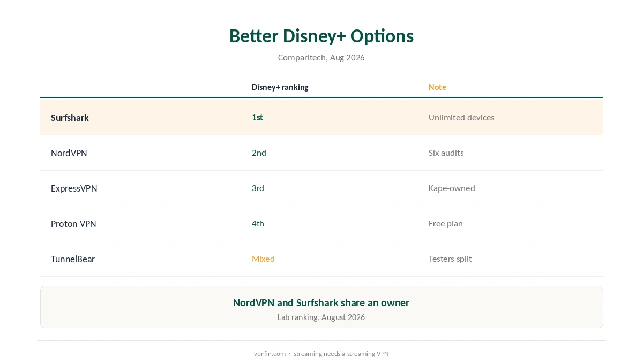Click the '4th' ranking cell

(258, 223)
